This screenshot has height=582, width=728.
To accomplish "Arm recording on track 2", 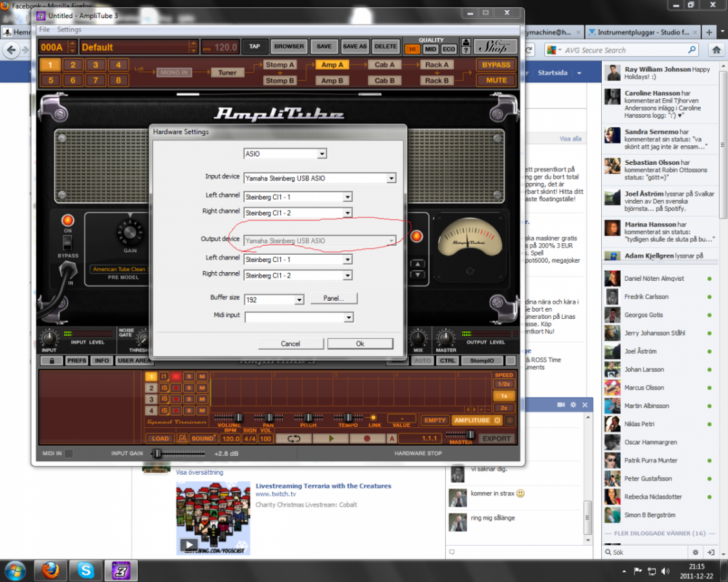I will click(176, 388).
